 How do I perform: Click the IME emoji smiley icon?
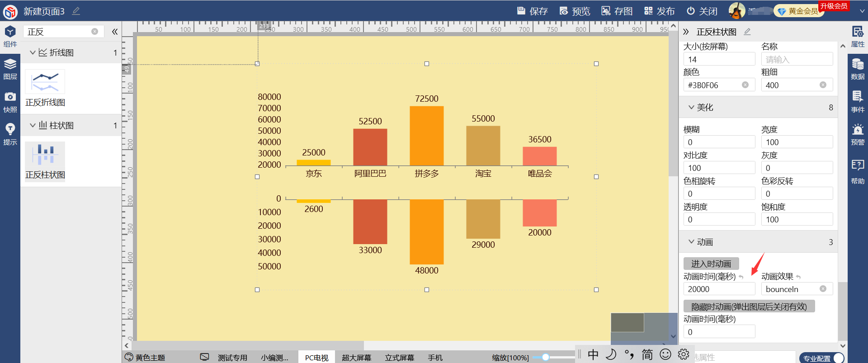[x=665, y=354]
